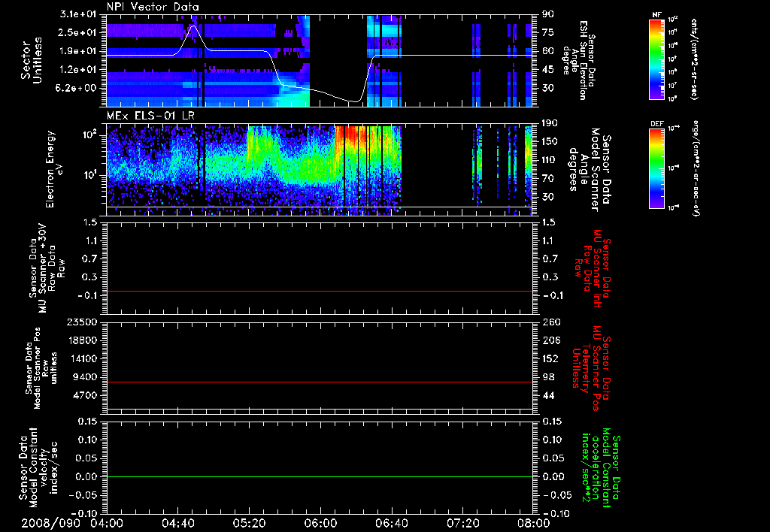
Task: Select the DEF rainbow color bar
Action: coord(656,168)
